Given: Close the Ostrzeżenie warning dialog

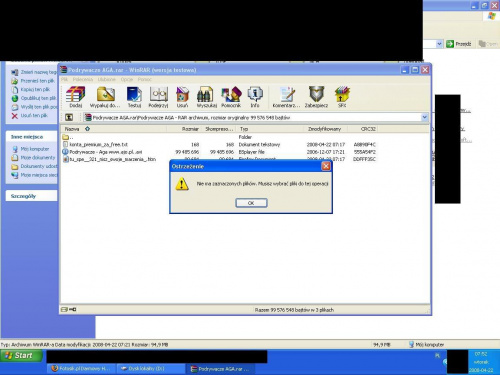Looking at the screenshot, I should click(x=326, y=166).
